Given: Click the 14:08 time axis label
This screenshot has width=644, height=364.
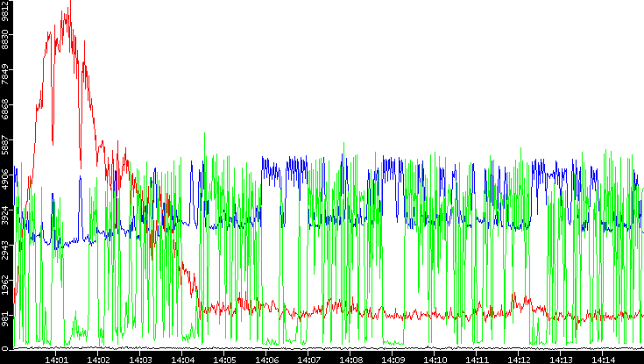Looking at the screenshot, I should pos(350,359).
